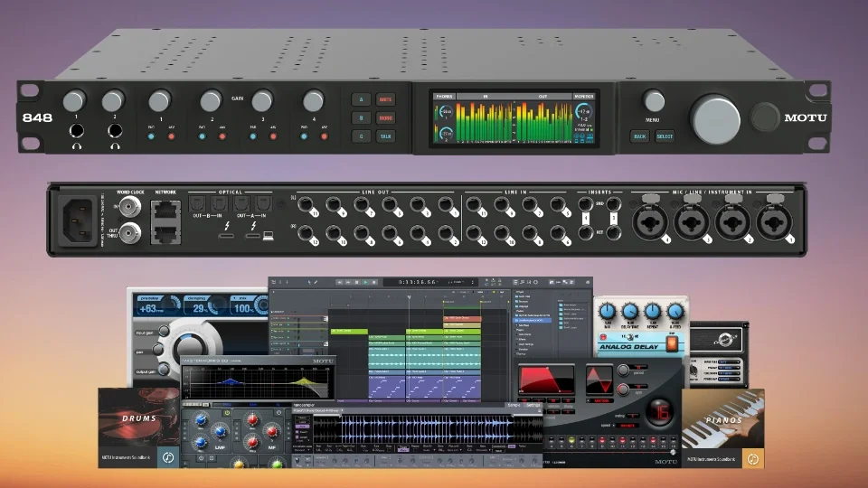Click mic/line combo input 4
868x488 pixels.
[x=649, y=223]
